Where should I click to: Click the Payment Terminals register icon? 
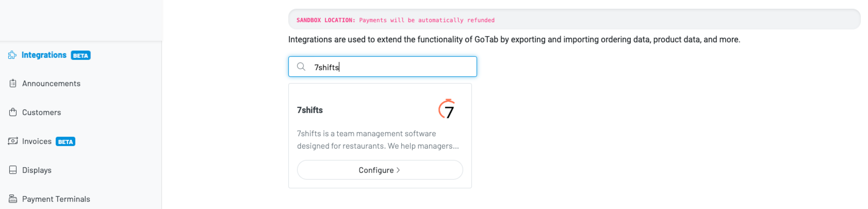pyautogui.click(x=13, y=199)
